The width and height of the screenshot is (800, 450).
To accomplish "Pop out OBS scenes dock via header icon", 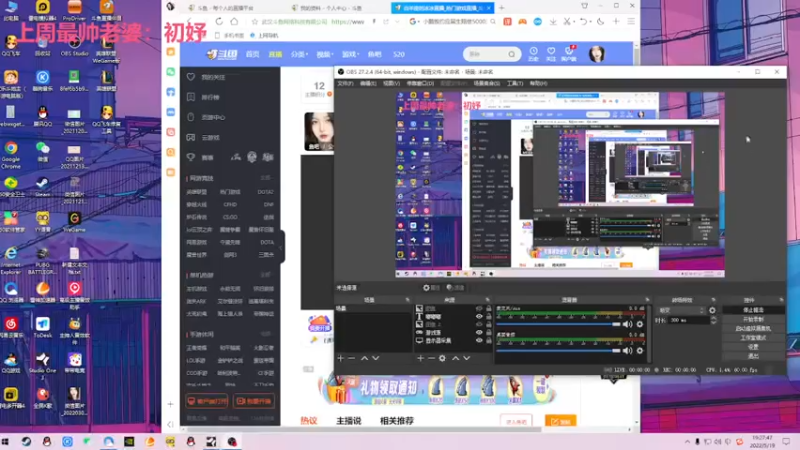I will coord(407,300).
